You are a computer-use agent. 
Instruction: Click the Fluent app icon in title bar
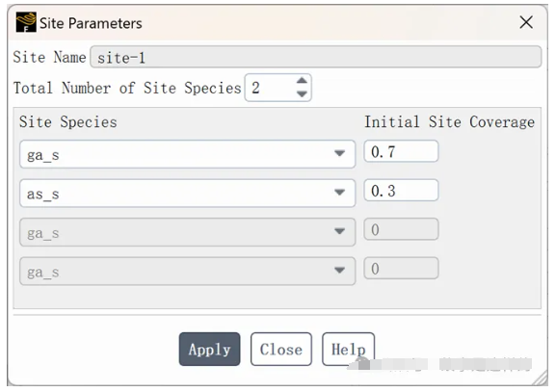coord(26,22)
